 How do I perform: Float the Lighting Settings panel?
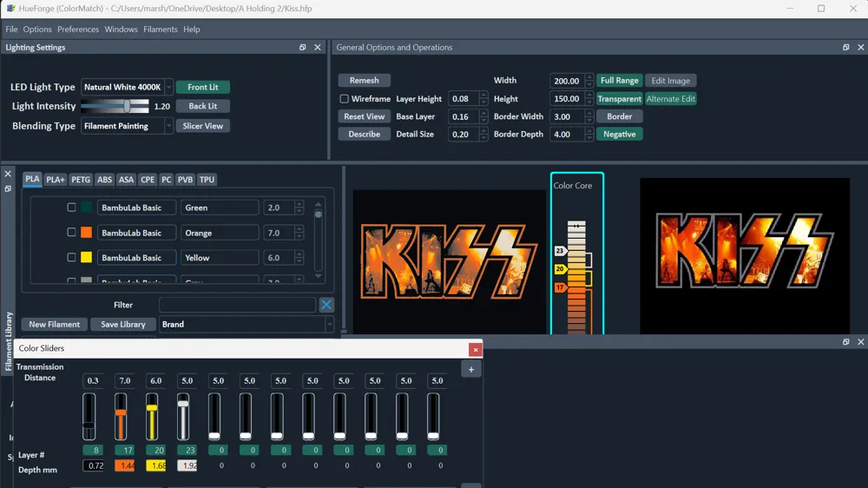click(302, 48)
